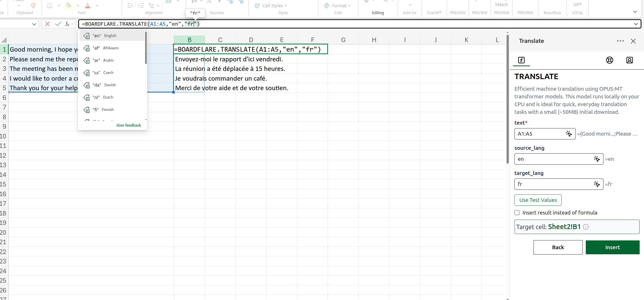Click the range picker icon in text field
Image resolution: width=644 pixels, height=300 pixels.
point(569,134)
